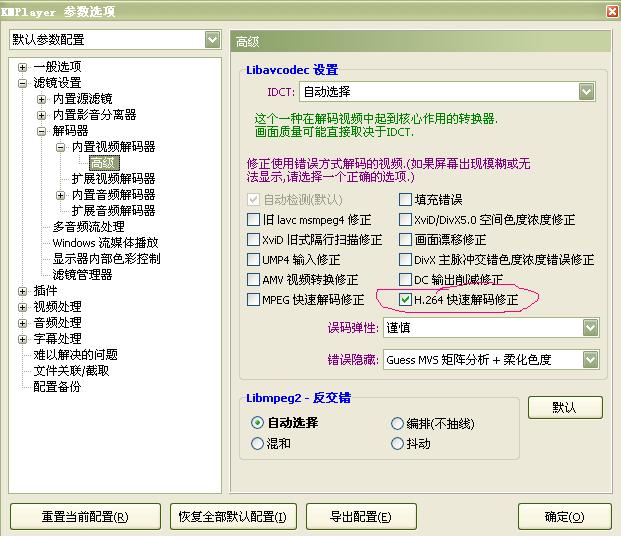Collapse the 滤镜设置 tree node
Image resolution: width=621 pixels, height=536 pixels.
tap(23, 83)
